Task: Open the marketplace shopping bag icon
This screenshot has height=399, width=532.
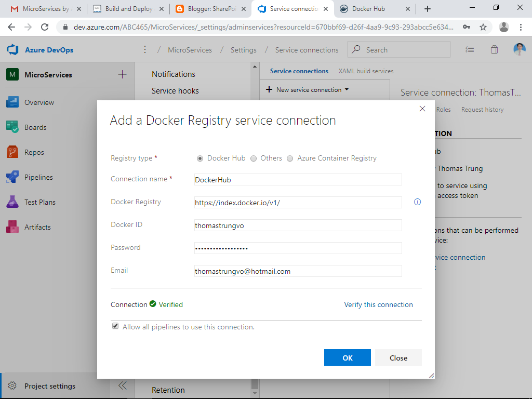Action: click(x=494, y=50)
